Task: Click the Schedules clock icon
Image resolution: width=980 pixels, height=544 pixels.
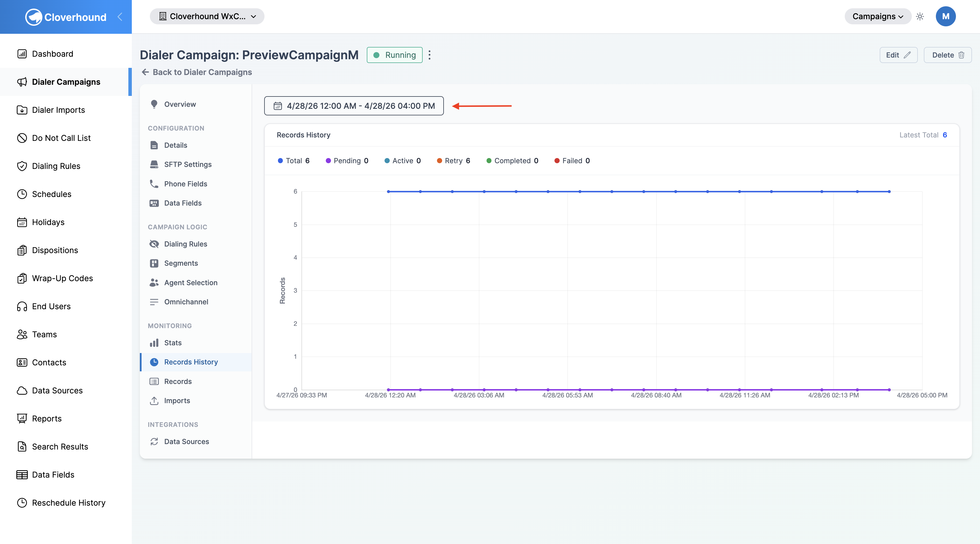Action: [x=22, y=194]
